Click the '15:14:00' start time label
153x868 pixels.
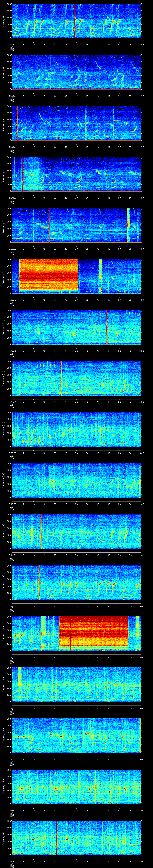tap(12, 708)
